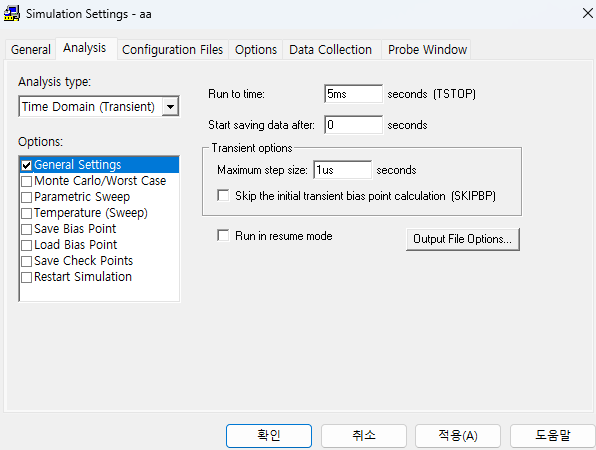Enable Run in resume mode checkbox
596x450 pixels.
click(223, 235)
